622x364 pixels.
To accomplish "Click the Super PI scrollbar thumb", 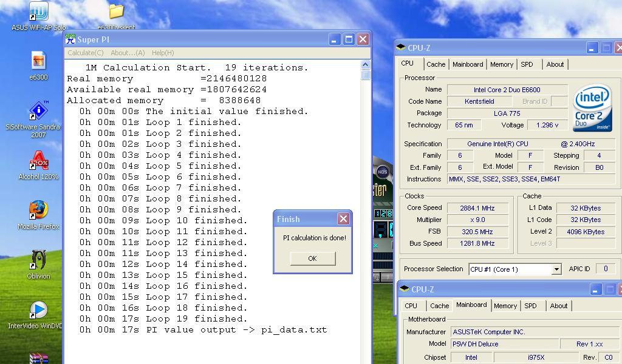I will [x=365, y=75].
